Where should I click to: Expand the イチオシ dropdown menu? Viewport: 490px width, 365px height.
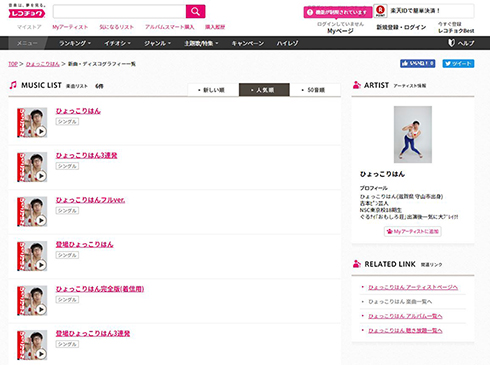117,43
